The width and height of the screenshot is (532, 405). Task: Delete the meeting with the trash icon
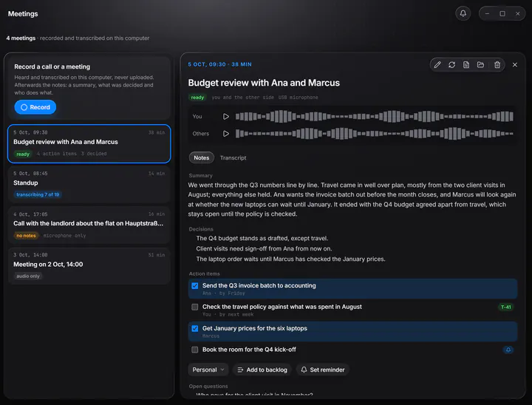497,64
